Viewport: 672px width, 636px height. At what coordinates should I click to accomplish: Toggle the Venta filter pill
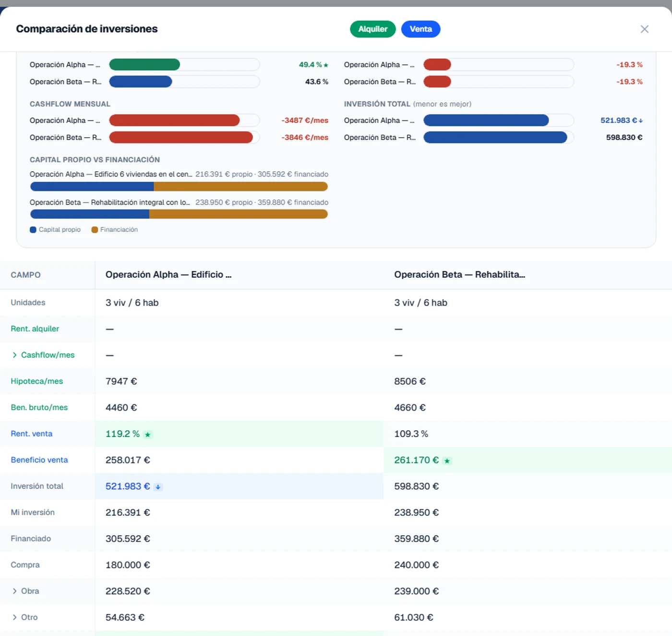(x=420, y=29)
